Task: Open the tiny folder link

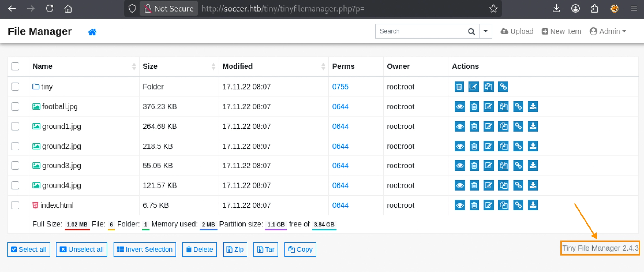Action: pyautogui.click(x=43, y=87)
